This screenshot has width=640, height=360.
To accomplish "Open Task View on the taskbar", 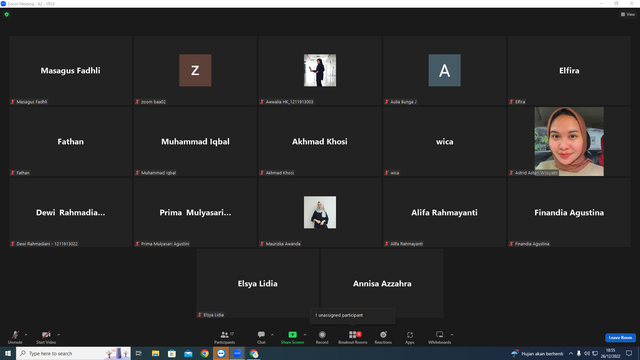I will click(139, 353).
